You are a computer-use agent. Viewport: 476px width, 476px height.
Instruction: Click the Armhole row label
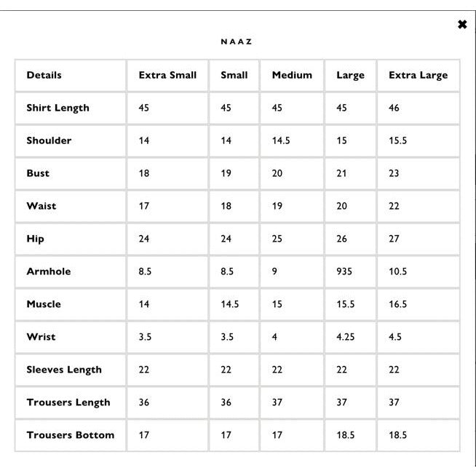[x=49, y=271]
